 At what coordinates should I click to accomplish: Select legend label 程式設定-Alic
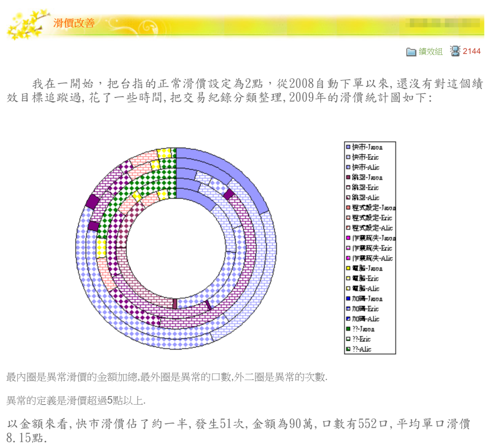[x=373, y=227]
